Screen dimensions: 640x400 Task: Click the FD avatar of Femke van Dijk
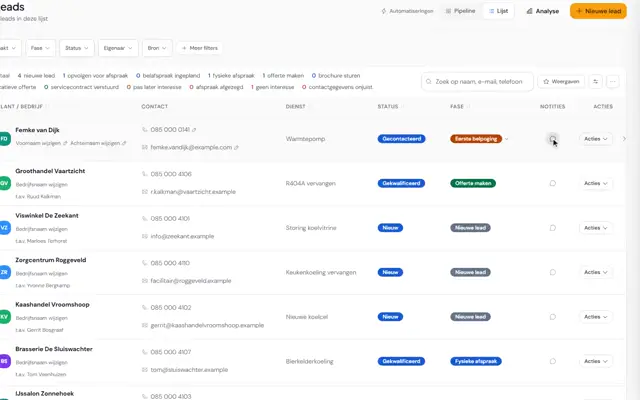coord(4,139)
